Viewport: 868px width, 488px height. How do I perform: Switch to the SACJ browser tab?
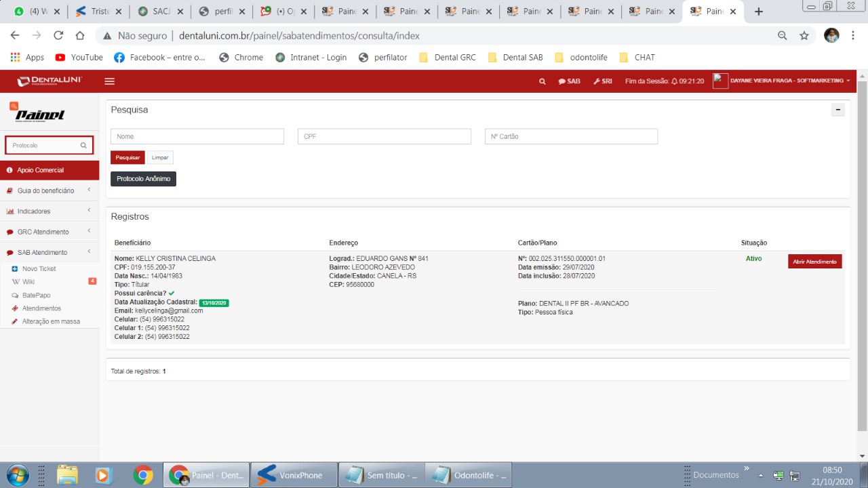click(x=160, y=12)
